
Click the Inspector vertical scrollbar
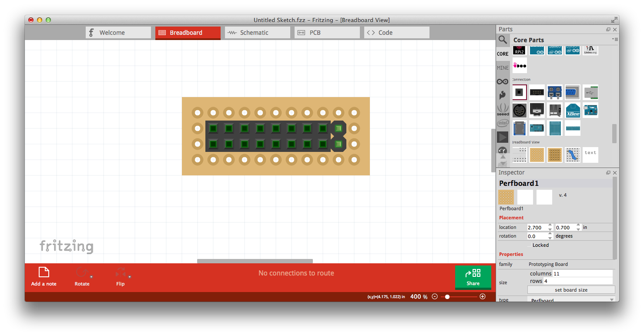pyautogui.click(x=615, y=218)
